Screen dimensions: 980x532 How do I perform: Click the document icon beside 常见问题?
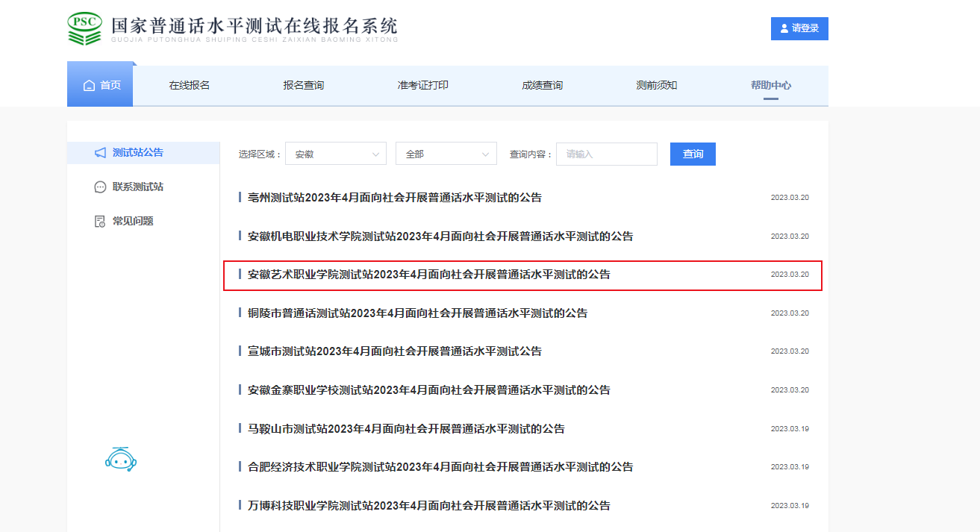(x=100, y=222)
